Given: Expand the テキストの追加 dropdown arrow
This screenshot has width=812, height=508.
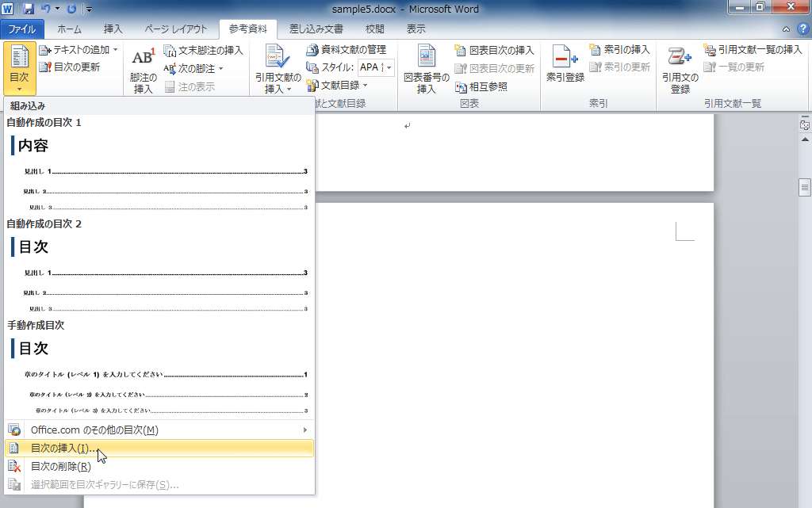Looking at the screenshot, I should point(116,50).
